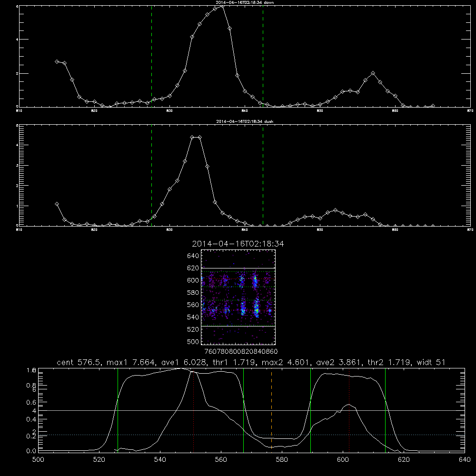Click the right green dashed line in dusk plot

(263, 175)
